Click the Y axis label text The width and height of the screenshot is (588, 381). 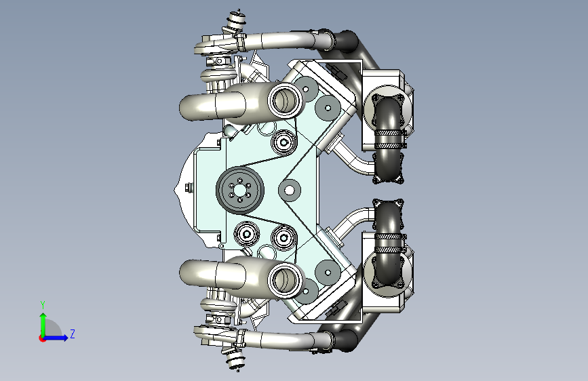click(x=43, y=305)
